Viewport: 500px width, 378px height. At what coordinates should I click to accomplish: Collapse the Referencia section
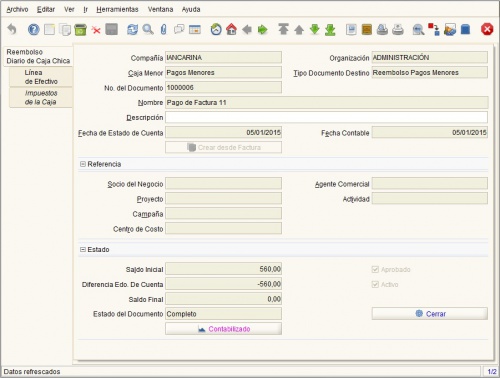83,164
